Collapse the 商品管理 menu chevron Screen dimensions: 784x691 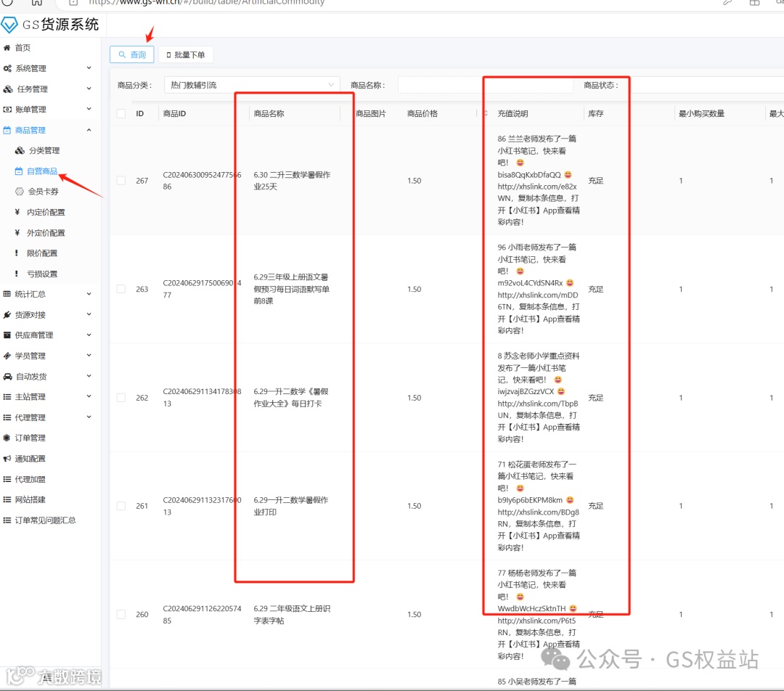tap(89, 130)
